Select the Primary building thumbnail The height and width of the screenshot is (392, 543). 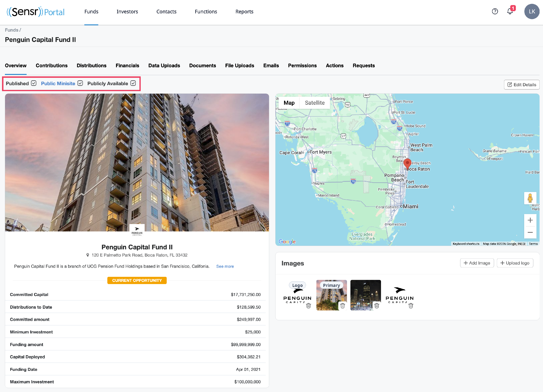pyautogui.click(x=331, y=295)
